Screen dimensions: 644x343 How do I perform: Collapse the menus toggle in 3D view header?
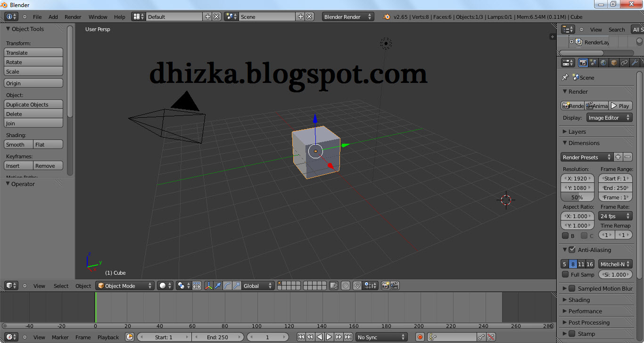coord(25,286)
